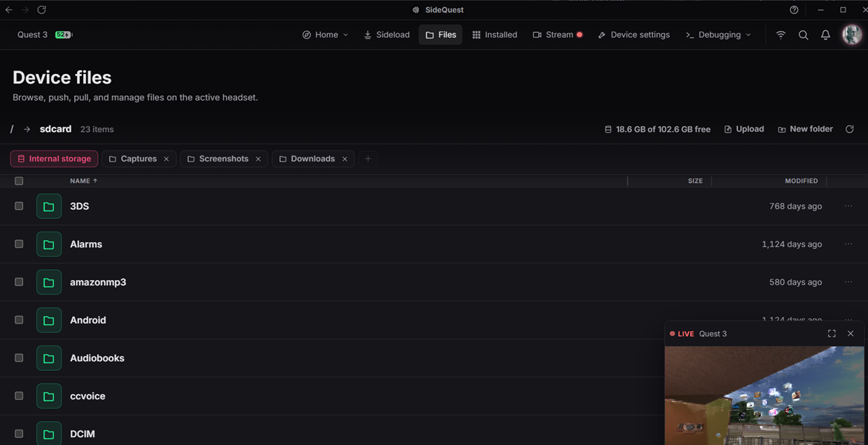Check the Wi-Fi connection icon
This screenshot has height=445, width=868.
(x=780, y=35)
